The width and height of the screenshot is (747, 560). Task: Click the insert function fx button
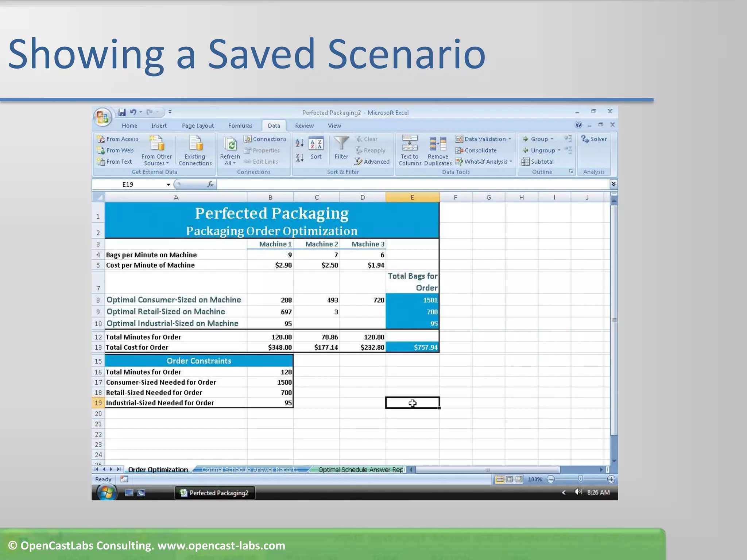point(210,184)
